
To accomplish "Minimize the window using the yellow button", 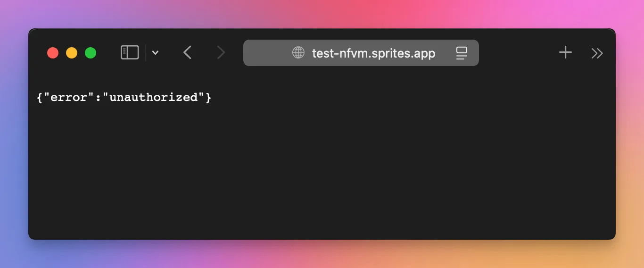I will 72,53.
